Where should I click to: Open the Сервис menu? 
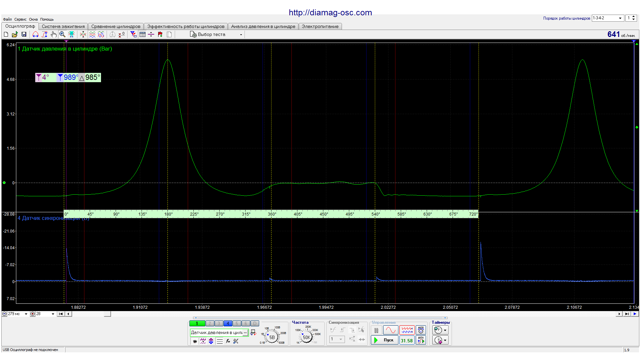(x=20, y=19)
